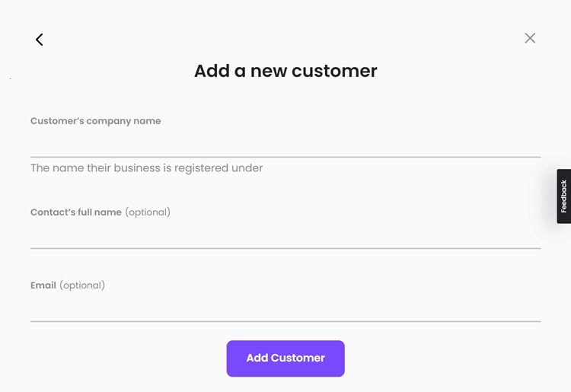Click into the Contact's full name field
This screenshot has width=571, height=392.
click(285, 234)
